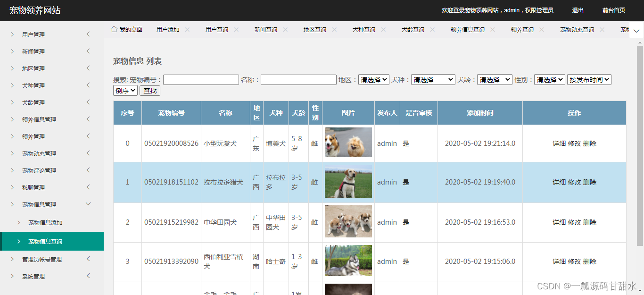
Task: Open the 犬种 filter dropdown
Action: pos(433,80)
